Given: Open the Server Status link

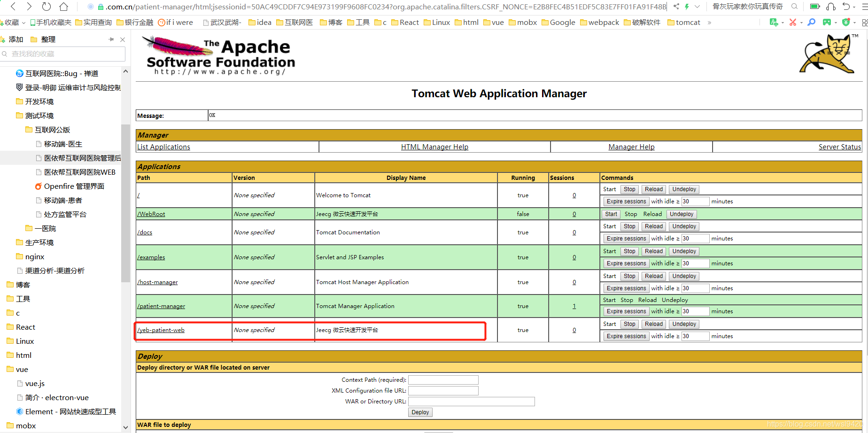Looking at the screenshot, I should point(840,147).
